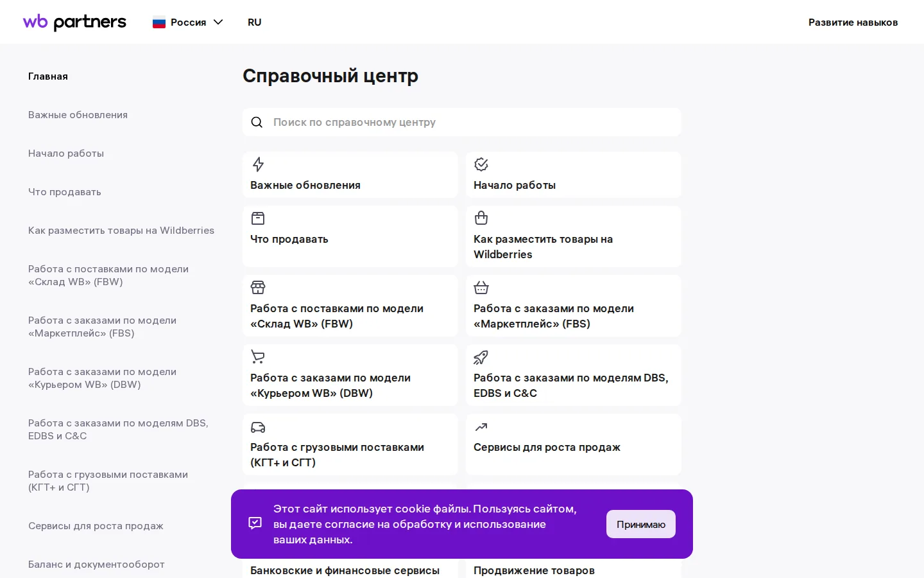Click rocket icon on DBS, EDBS и C&C card
This screenshot has width=924, height=578.
[x=481, y=357]
